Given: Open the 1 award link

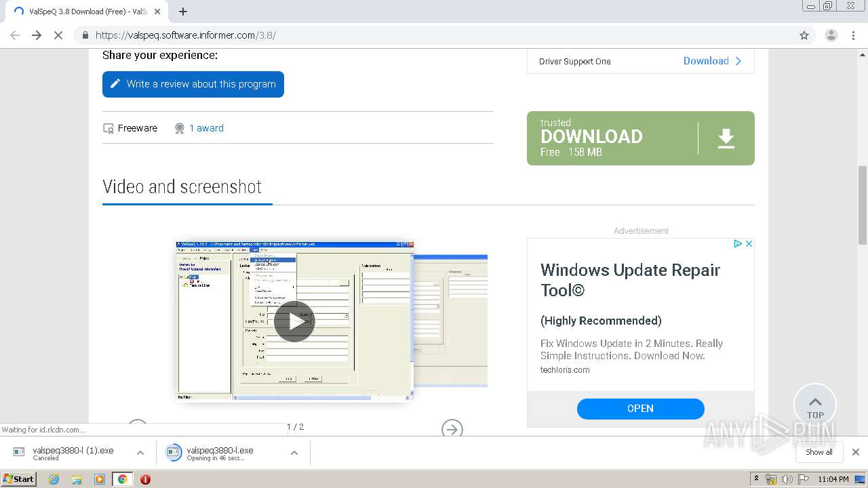Looking at the screenshot, I should pos(206,128).
